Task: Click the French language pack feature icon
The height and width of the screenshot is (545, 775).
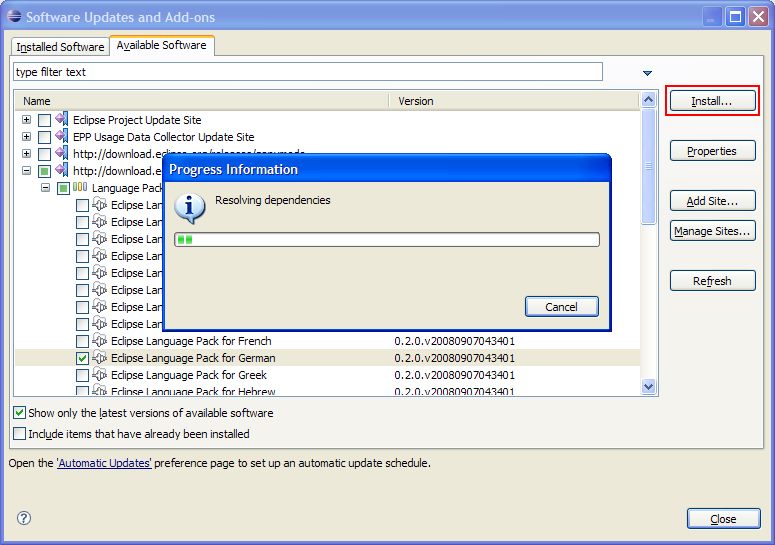Action: tap(100, 340)
